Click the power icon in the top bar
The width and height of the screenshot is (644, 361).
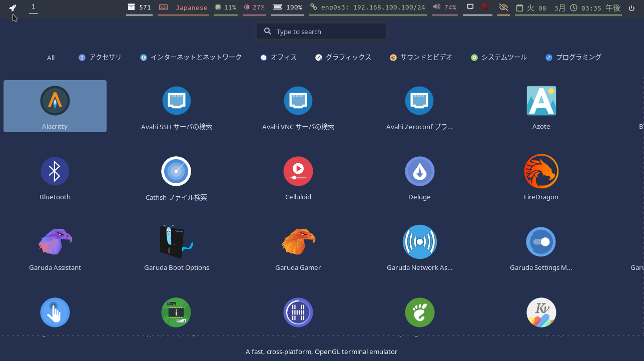(x=631, y=8)
